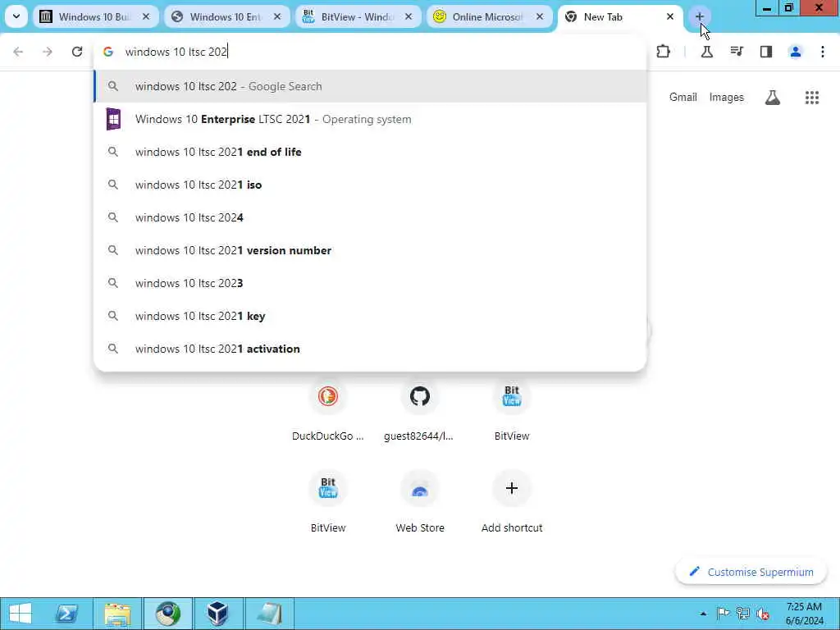Choose 'windows 10 ltsc 2021 activation' suggestion
The image size is (840, 630).
[370, 349]
